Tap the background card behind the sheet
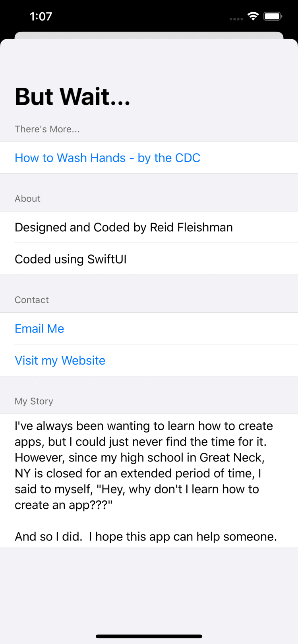The height and width of the screenshot is (644, 298). point(149,35)
